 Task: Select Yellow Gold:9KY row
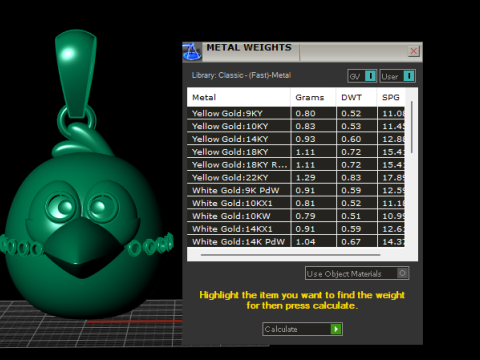pyautogui.click(x=296, y=113)
